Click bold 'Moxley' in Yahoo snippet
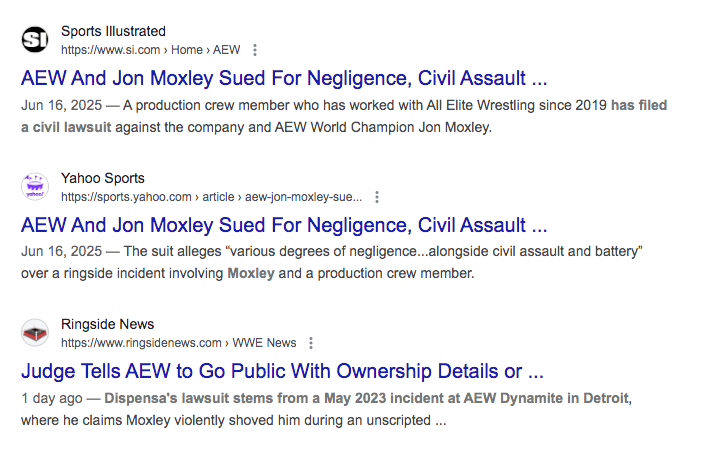This screenshot has width=707, height=459. click(x=250, y=273)
